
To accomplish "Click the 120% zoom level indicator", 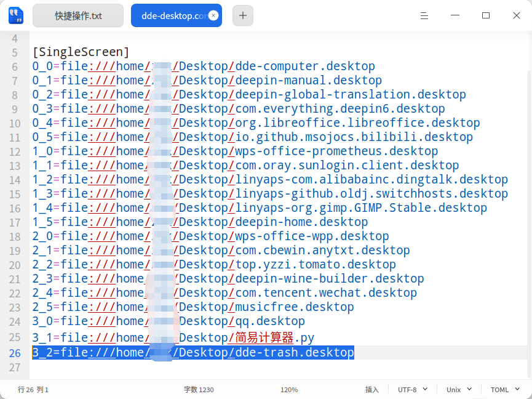I will 289,390.
